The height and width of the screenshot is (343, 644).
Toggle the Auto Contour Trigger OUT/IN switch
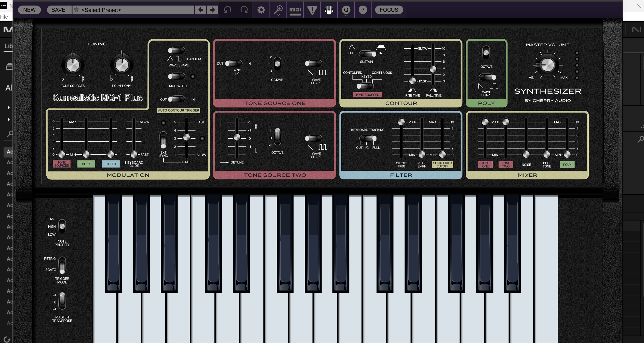click(x=177, y=99)
